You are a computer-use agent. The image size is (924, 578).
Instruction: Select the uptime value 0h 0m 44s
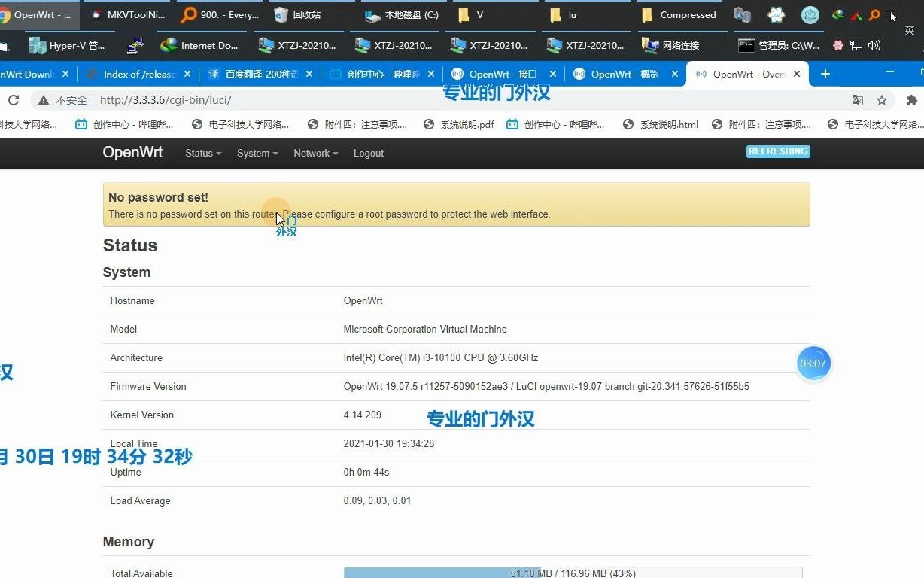(x=366, y=472)
